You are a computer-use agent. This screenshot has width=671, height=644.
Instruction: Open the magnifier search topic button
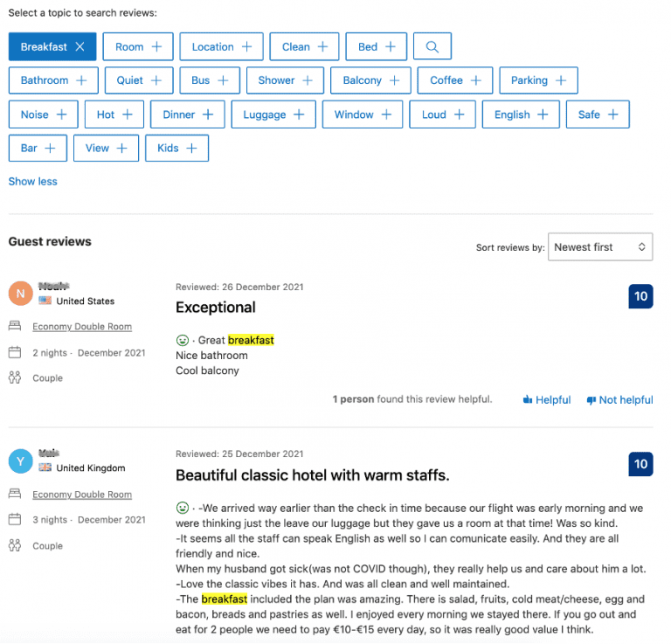click(432, 46)
